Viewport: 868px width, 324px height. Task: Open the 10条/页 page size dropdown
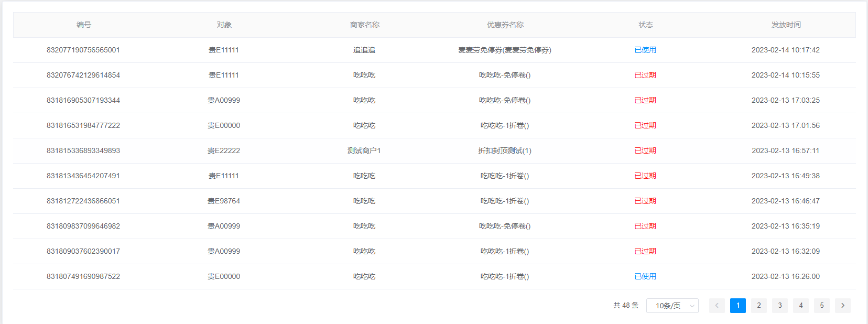click(672, 306)
